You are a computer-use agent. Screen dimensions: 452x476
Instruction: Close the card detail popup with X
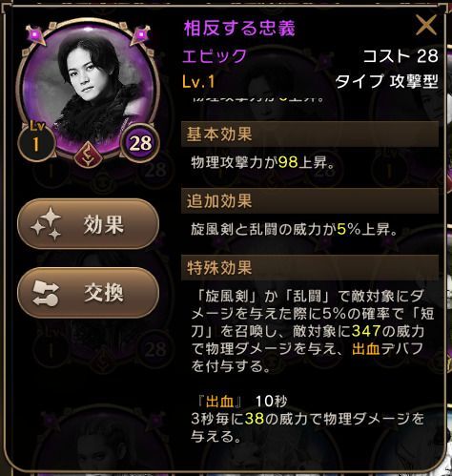(x=426, y=26)
